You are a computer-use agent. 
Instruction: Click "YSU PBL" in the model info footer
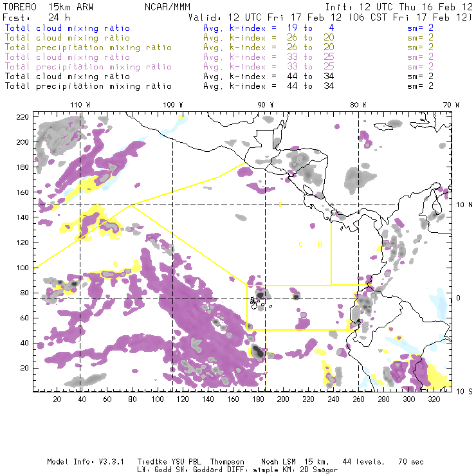(x=186, y=462)
